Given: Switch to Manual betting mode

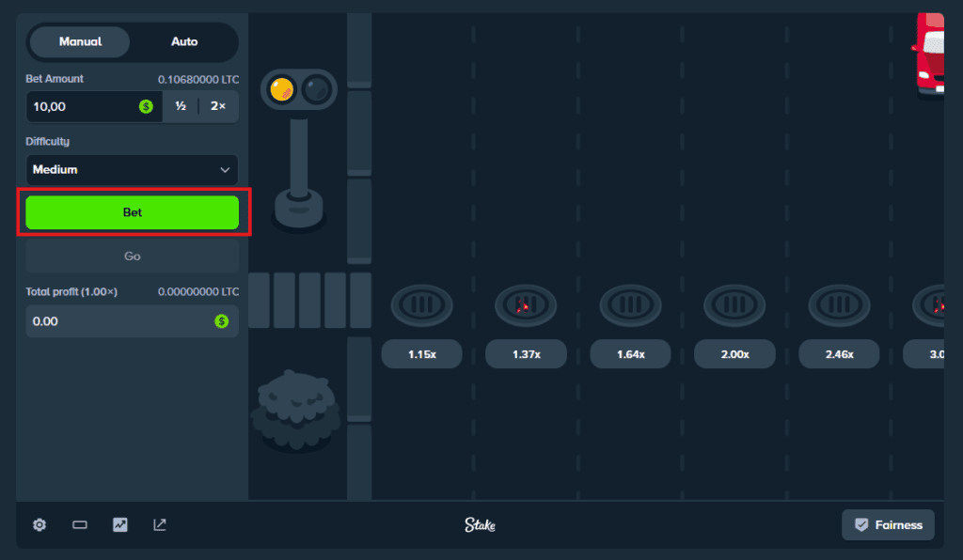Looking at the screenshot, I should coord(80,42).
